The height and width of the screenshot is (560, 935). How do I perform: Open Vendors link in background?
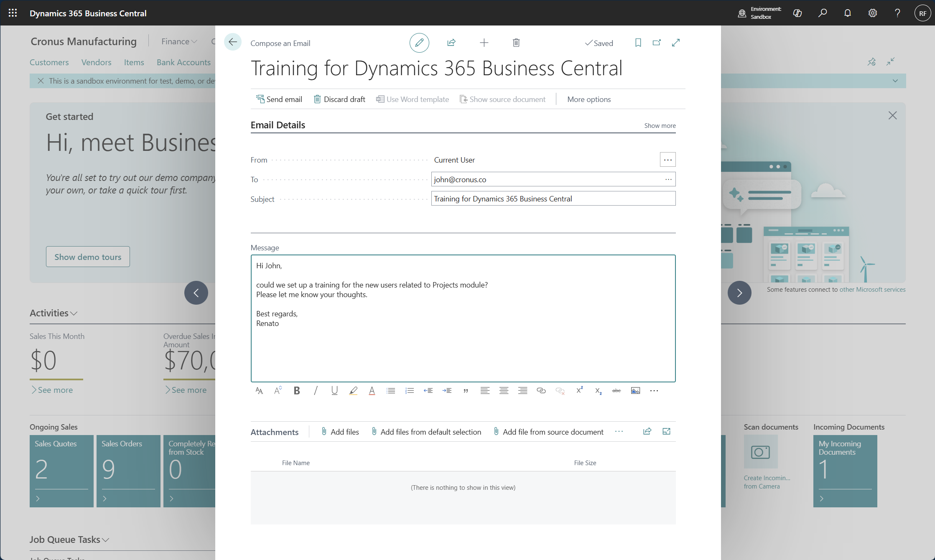tap(96, 62)
